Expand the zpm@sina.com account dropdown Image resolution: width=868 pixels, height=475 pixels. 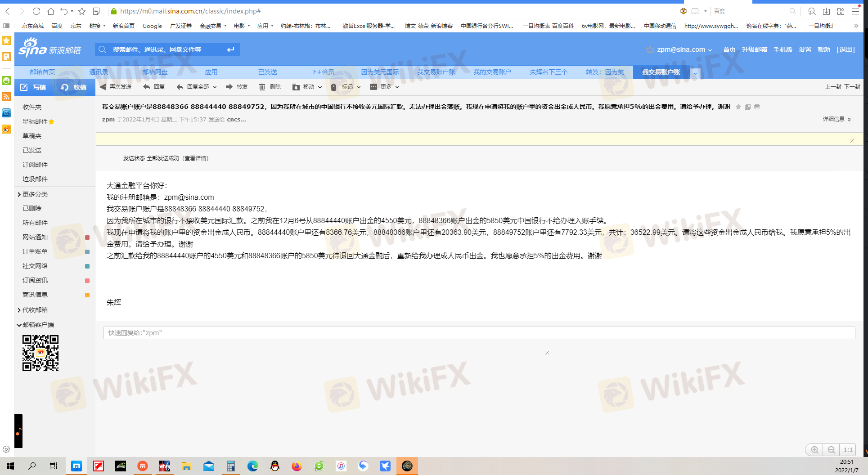click(710, 50)
